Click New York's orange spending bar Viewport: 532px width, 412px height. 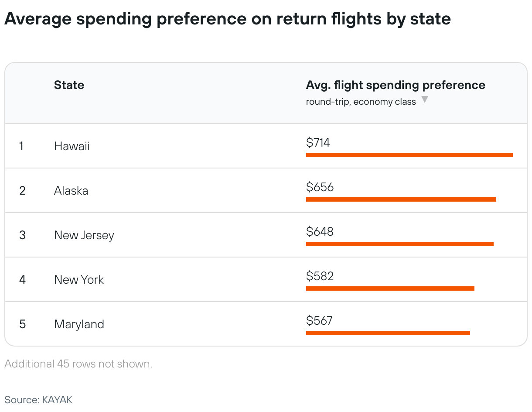[x=390, y=288]
